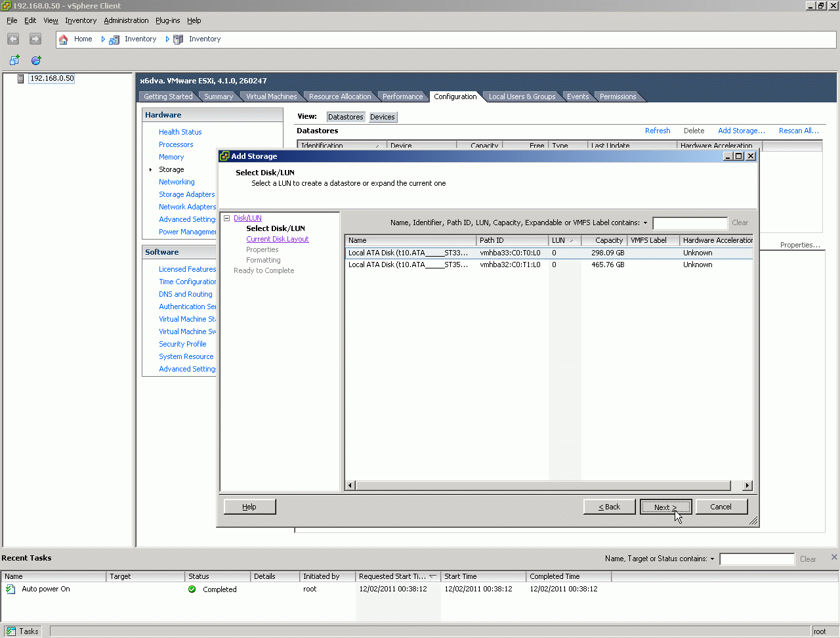Switch to the Performance tab
This screenshot has height=638, width=840.
coord(403,96)
